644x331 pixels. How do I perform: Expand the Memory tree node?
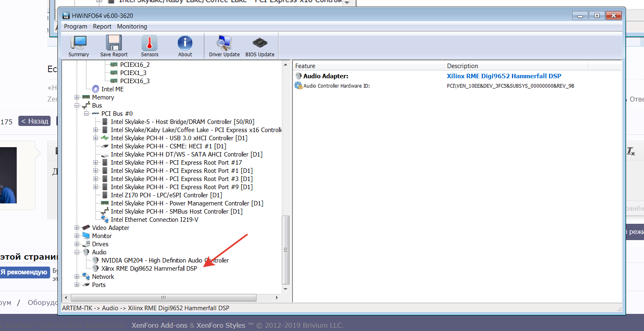tap(77, 97)
